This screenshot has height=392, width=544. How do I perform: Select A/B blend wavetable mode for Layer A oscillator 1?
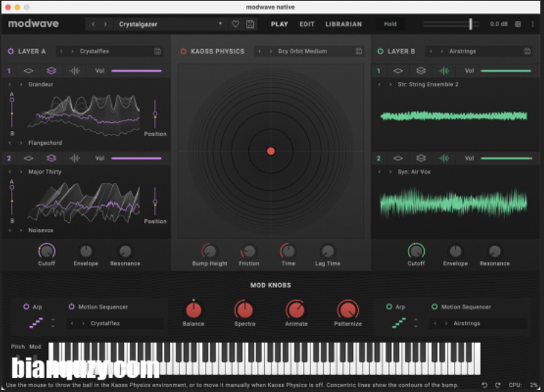coord(51,71)
